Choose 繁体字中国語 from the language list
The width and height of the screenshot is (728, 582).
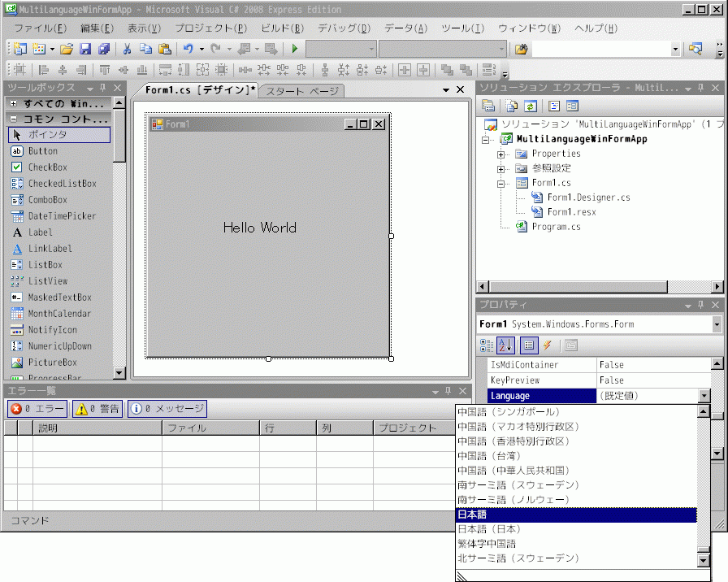(576, 544)
